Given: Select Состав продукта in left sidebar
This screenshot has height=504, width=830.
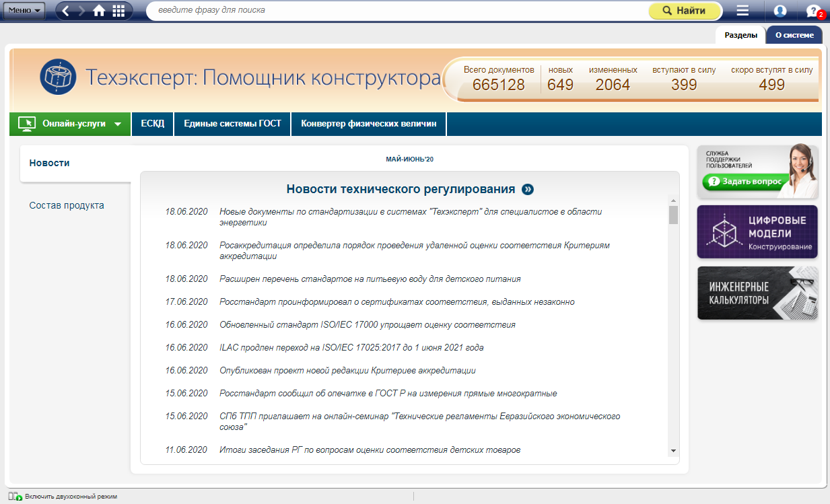Looking at the screenshot, I should 67,205.
